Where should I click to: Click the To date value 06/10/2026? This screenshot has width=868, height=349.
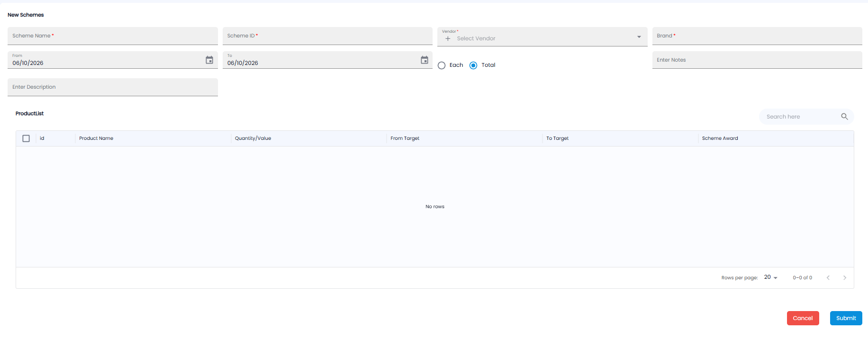click(x=243, y=63)
